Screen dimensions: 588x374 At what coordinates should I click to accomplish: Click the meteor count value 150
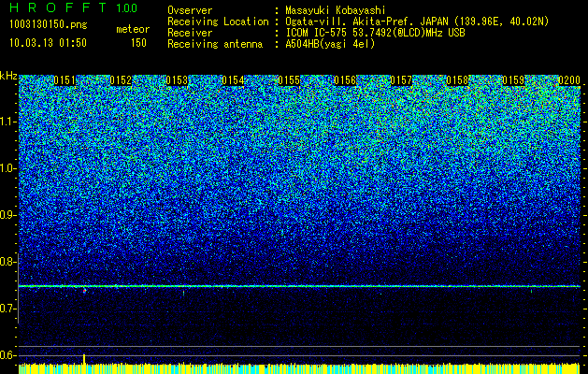pos(138,43)
